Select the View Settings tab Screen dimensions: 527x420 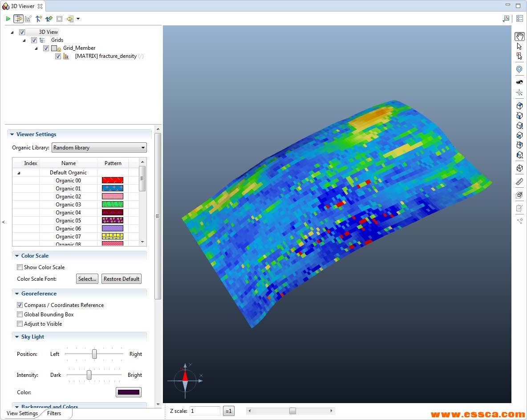[x=22, y=413]
